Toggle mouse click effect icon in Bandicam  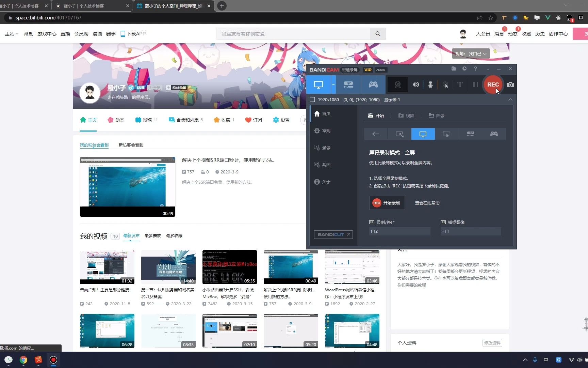pos(445,85)
